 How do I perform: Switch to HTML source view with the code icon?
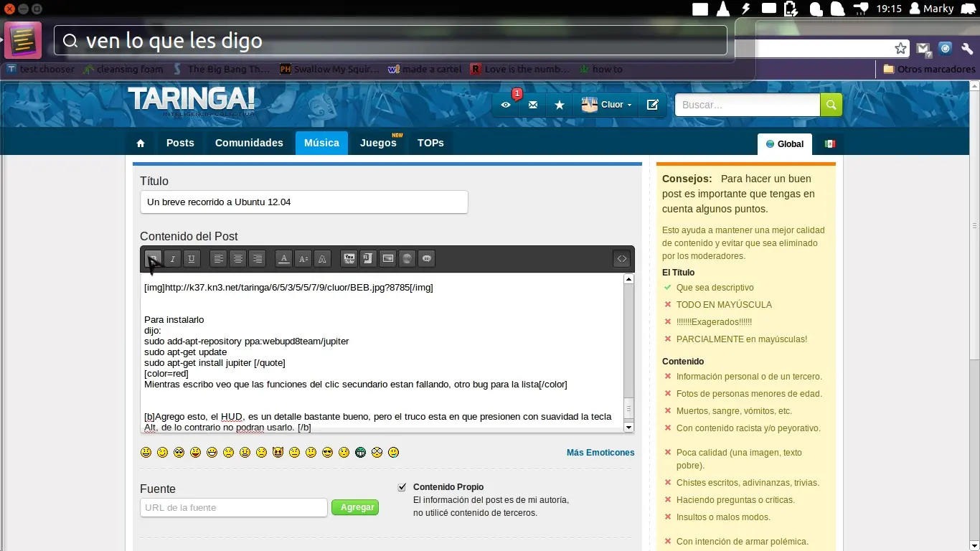pos(621,259)
